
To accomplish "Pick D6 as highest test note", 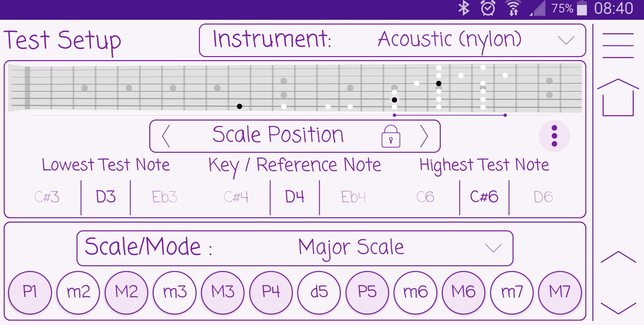I will (543, 197).
